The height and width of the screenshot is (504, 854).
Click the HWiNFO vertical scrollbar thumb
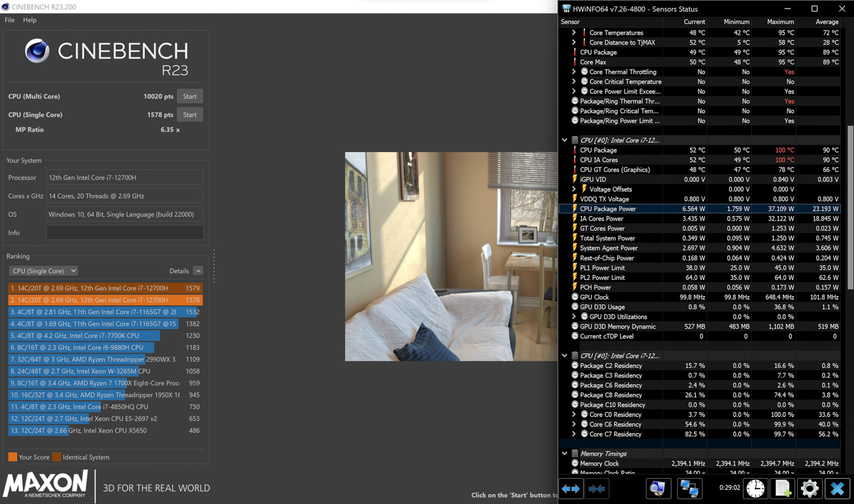pyautogui.click(x=850, y=207)
